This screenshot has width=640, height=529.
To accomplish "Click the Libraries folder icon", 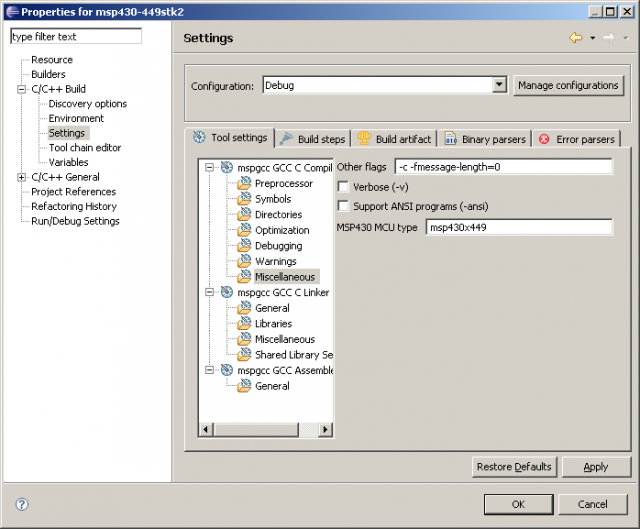I will (244, 323).
